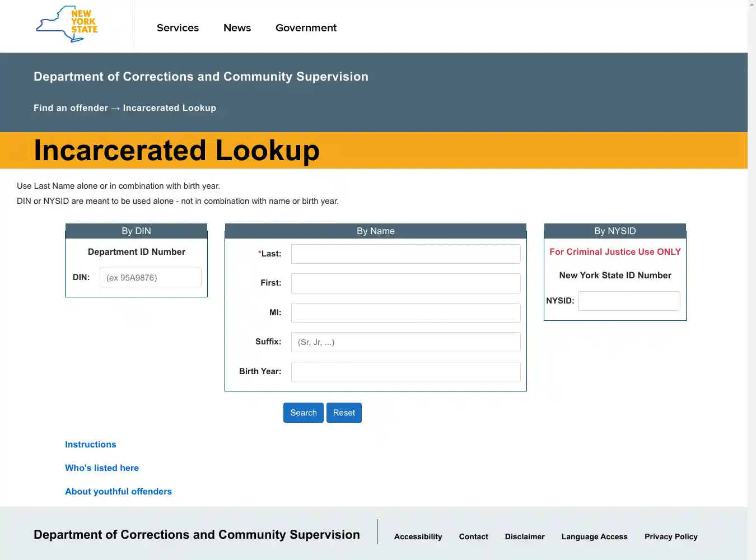The height and width of the screenshot is (560, 756).
Task: Click the By NYSID panel heading
Action: (615, 231)
